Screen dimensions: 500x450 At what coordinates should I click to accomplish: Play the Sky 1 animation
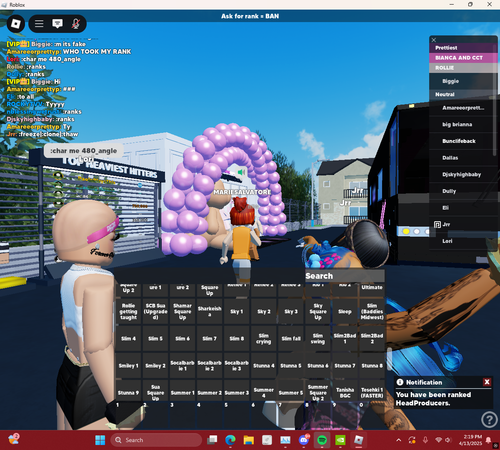(x=237, y=312)
